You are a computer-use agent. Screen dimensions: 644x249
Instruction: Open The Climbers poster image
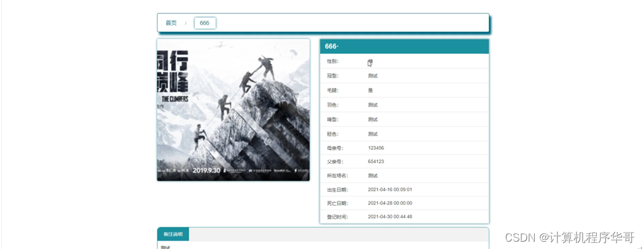click(233, 110)
